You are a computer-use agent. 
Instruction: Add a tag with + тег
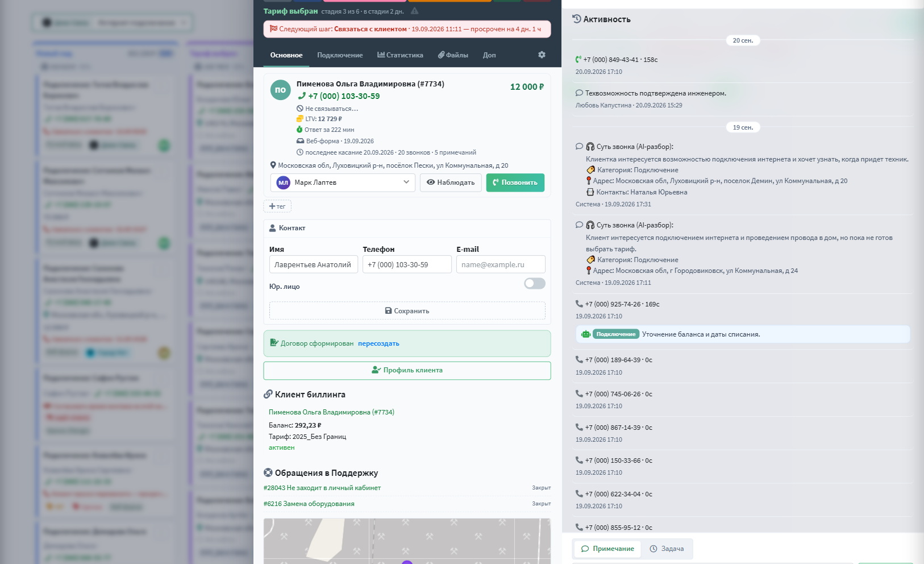point(277,206)
